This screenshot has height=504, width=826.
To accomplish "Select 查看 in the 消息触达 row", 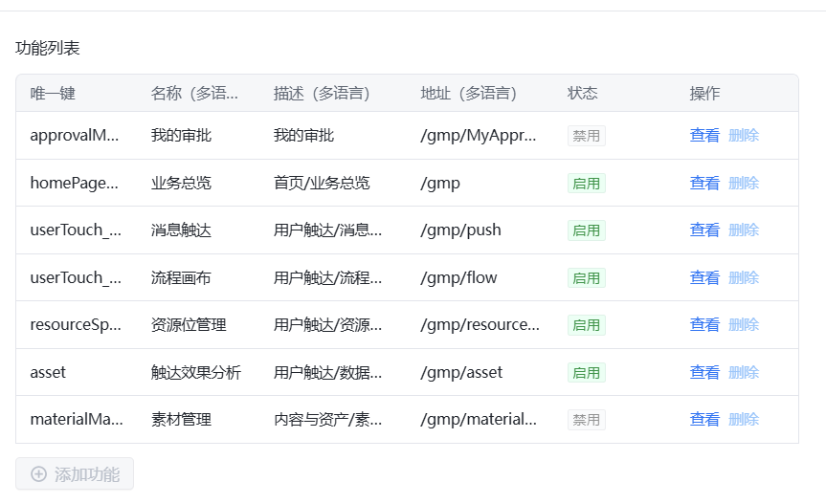I will click(x=704, y=230).
